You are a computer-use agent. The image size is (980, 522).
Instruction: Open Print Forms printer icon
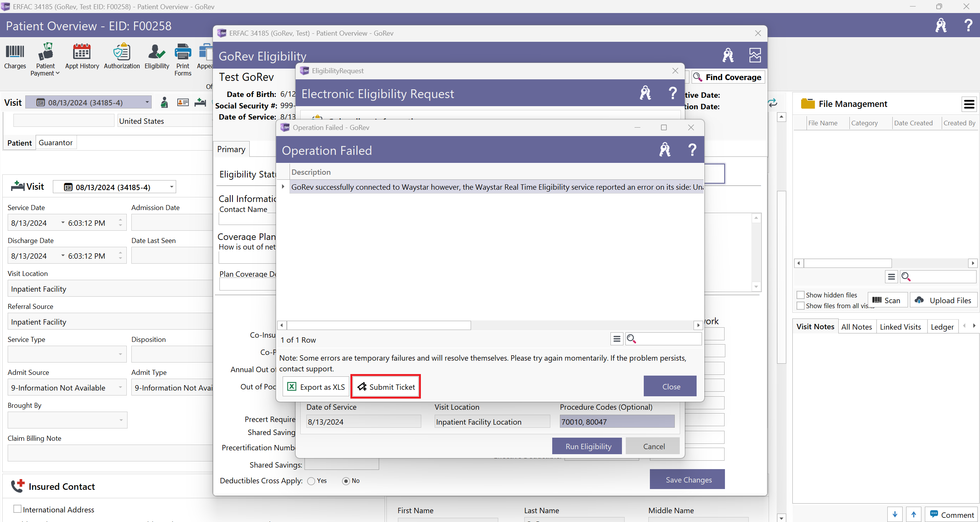point(183,59)
